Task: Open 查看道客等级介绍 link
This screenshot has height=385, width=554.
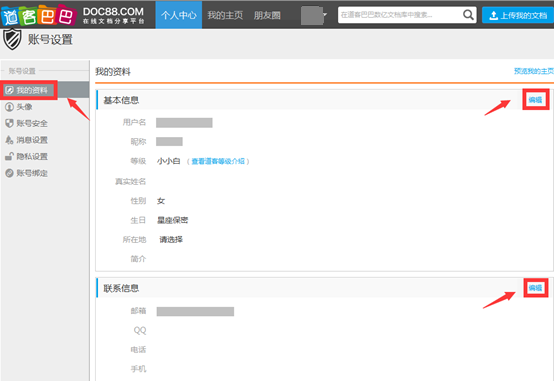Action: click(x=218, y=161)
